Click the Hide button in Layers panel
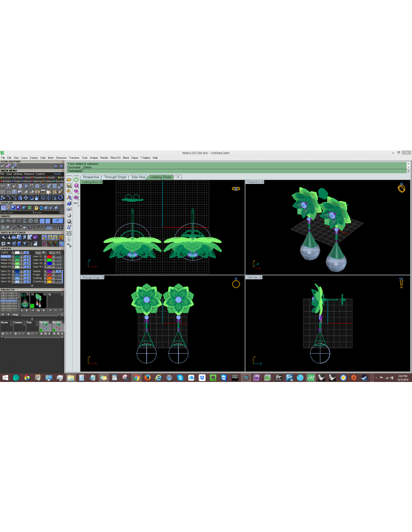412x532 pixels. click(41, 253)
